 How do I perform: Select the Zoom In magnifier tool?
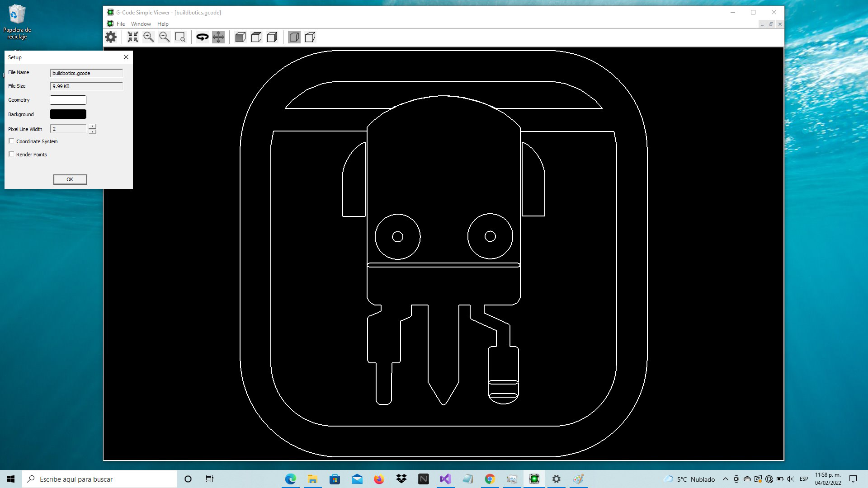(149, 37)
